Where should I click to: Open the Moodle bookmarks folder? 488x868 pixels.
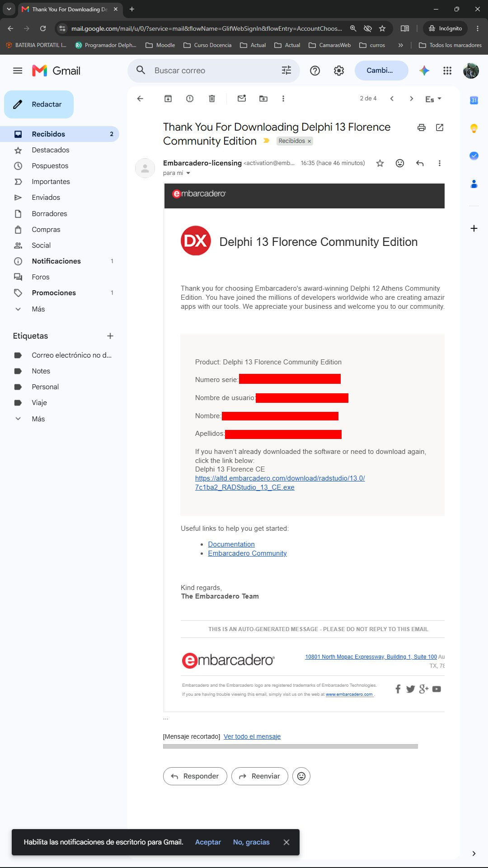160,45
